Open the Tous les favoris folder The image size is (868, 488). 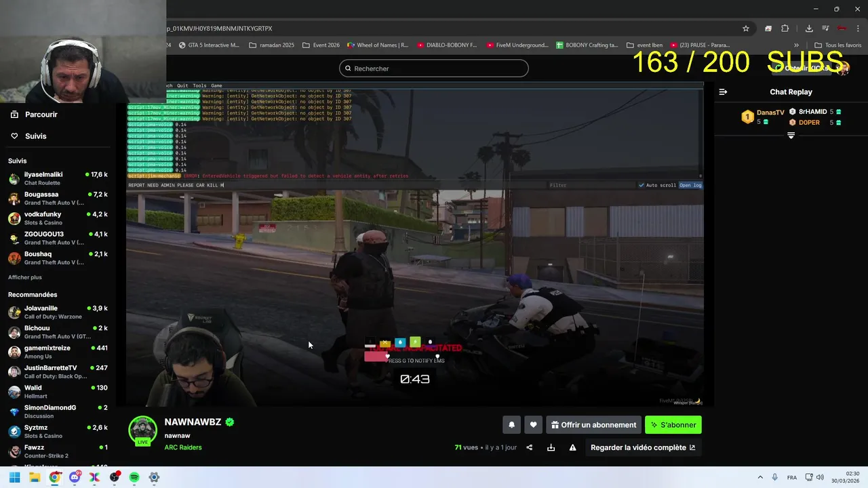(x=838, y=45)
